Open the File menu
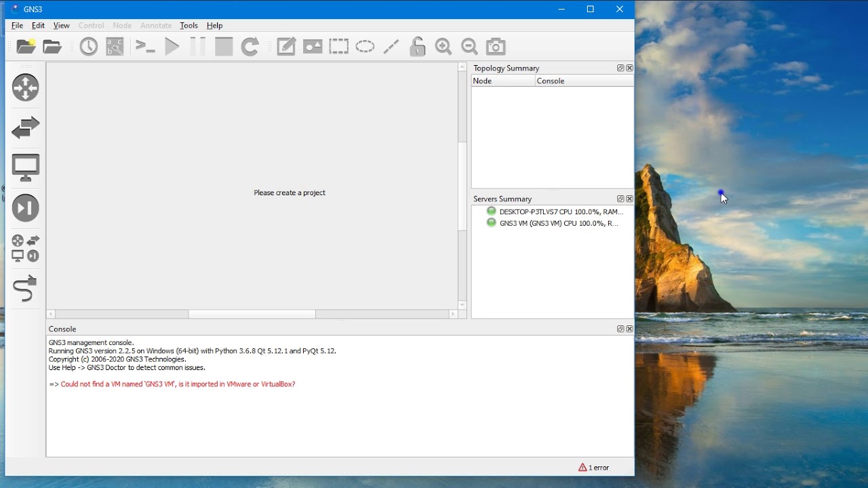The height and width of the screenshot is (488, 868). [x=17, y=25]
